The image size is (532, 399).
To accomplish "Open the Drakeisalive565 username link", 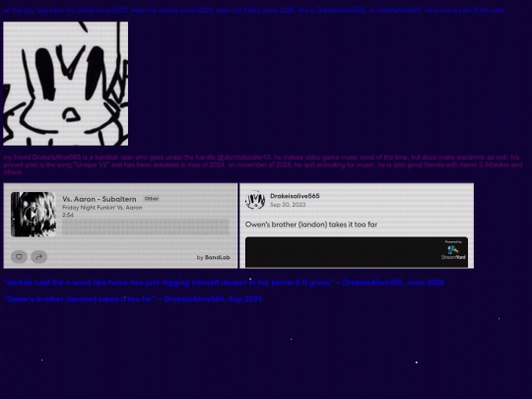I will coord(295,196).
